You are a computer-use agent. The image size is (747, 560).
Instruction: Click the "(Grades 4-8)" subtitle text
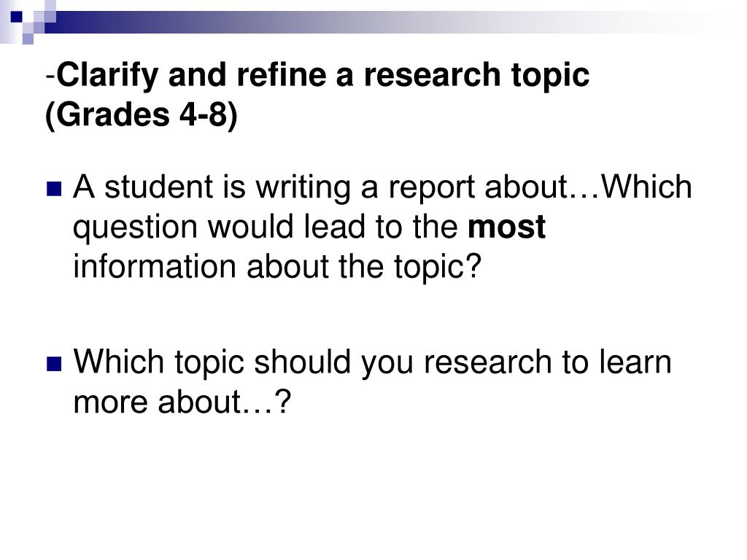(x=141, y=114)
